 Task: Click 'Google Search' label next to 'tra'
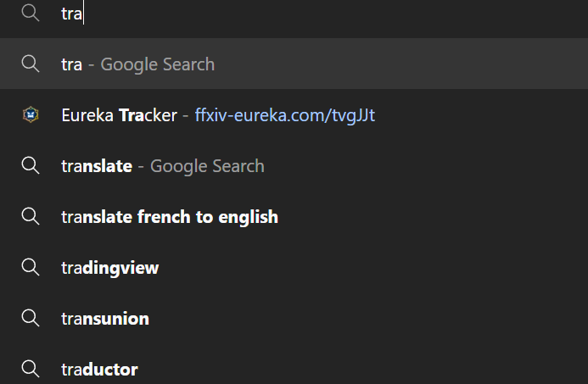tap(158, 64)
